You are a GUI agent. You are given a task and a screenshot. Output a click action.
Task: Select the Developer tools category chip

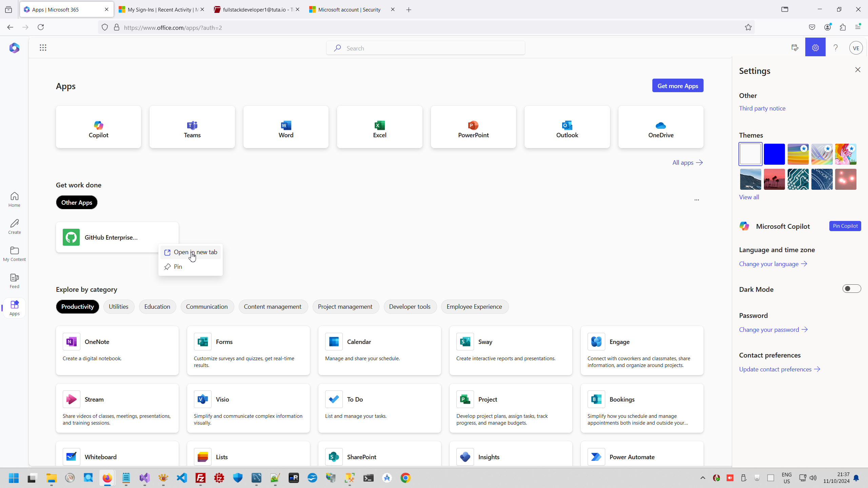(x=410, y=307)
